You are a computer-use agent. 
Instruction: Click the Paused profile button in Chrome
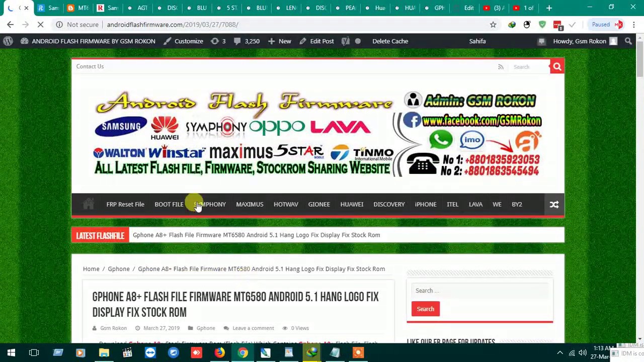pyautogui.click(x=607, y=24)
